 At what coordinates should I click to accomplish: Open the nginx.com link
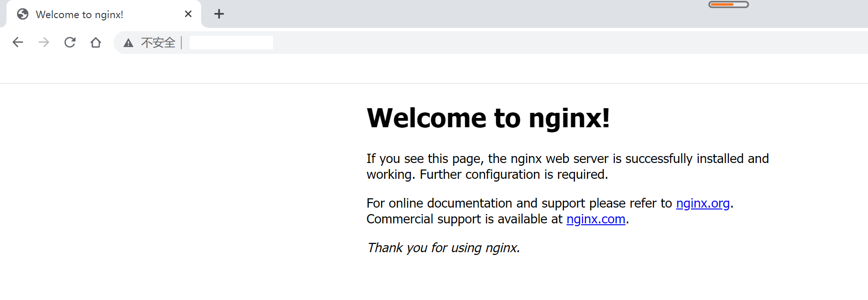point(596,219)
